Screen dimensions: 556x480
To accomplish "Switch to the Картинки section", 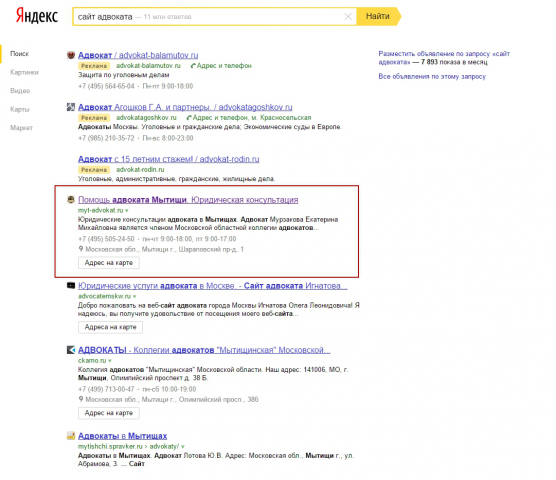I will pyautogui.click(x=24, y=72).
